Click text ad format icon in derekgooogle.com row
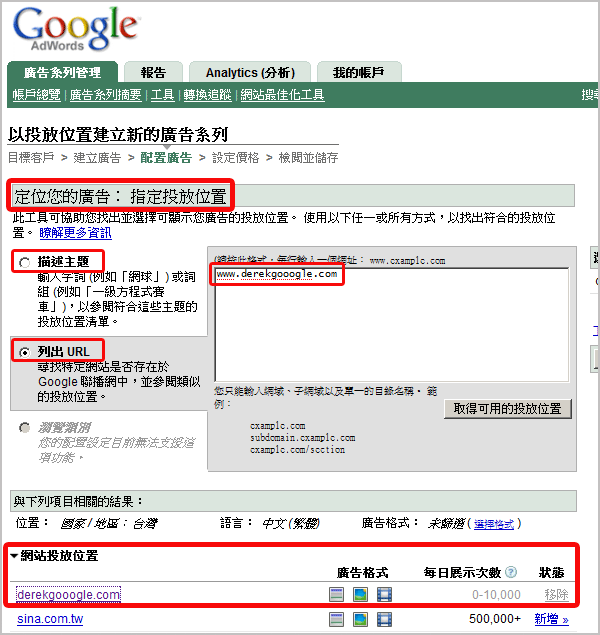This screenshot has height=635, width=600. (x=336, y=595)
